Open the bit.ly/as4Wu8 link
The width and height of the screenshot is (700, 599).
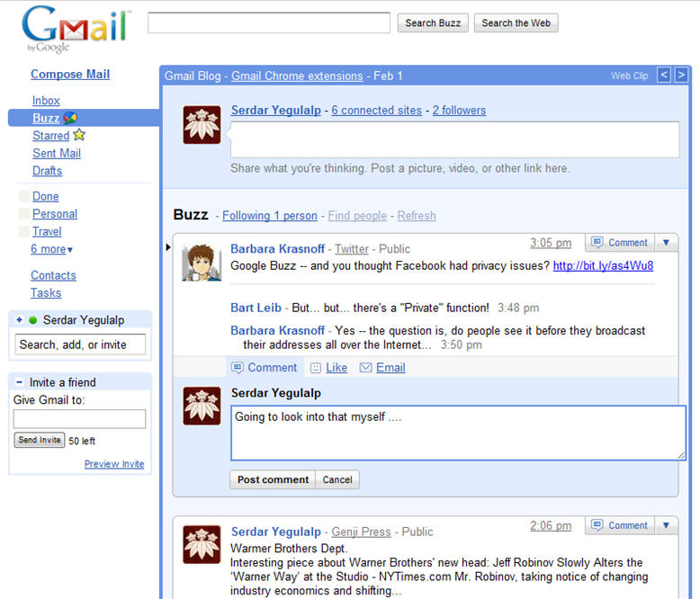point(603,265)
